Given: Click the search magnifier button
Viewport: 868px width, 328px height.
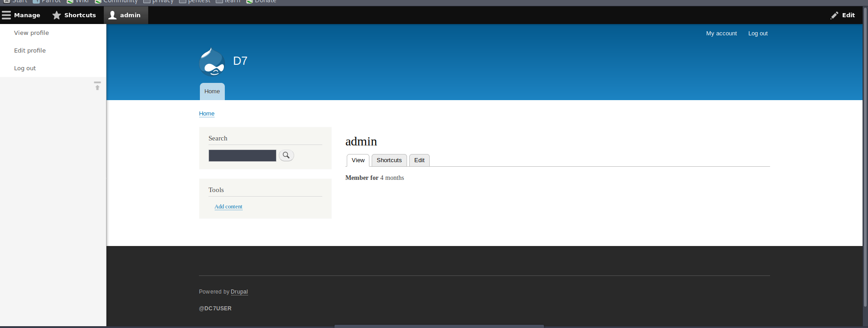Looking at the screenshot, I should (286, 155).
